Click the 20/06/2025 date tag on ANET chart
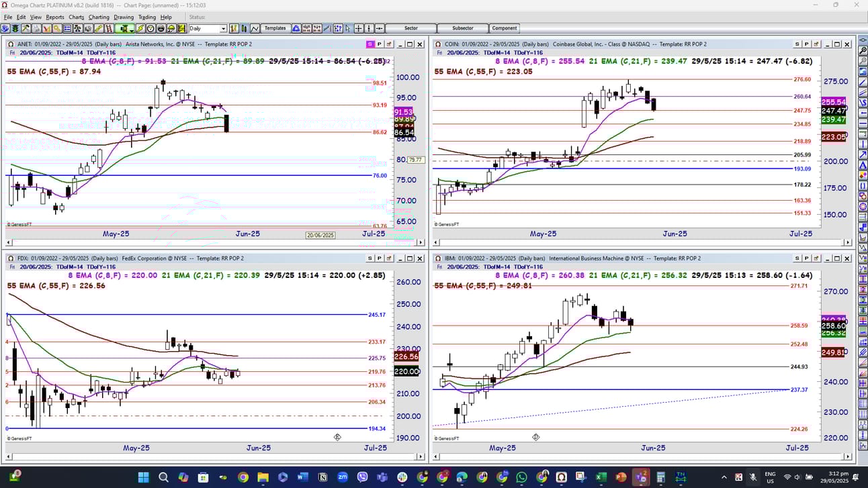 tap(320, 235)
